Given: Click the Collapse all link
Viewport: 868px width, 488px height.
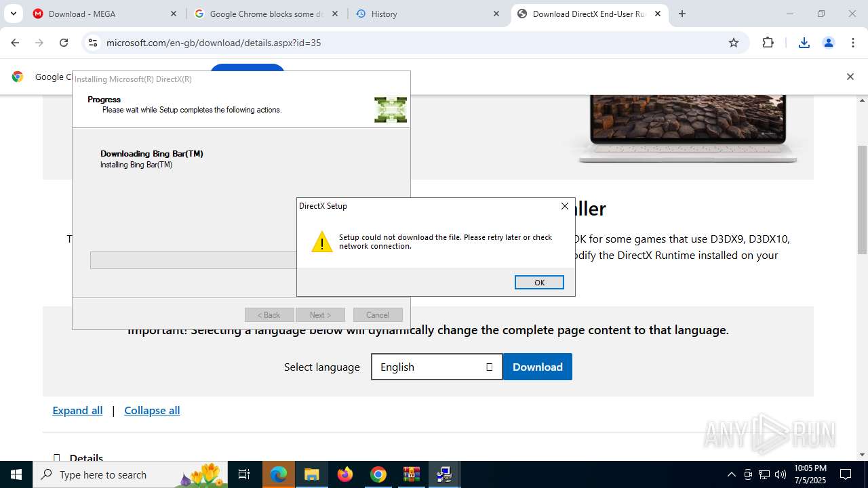Looking at the screenshot, I should coord(152,410).
